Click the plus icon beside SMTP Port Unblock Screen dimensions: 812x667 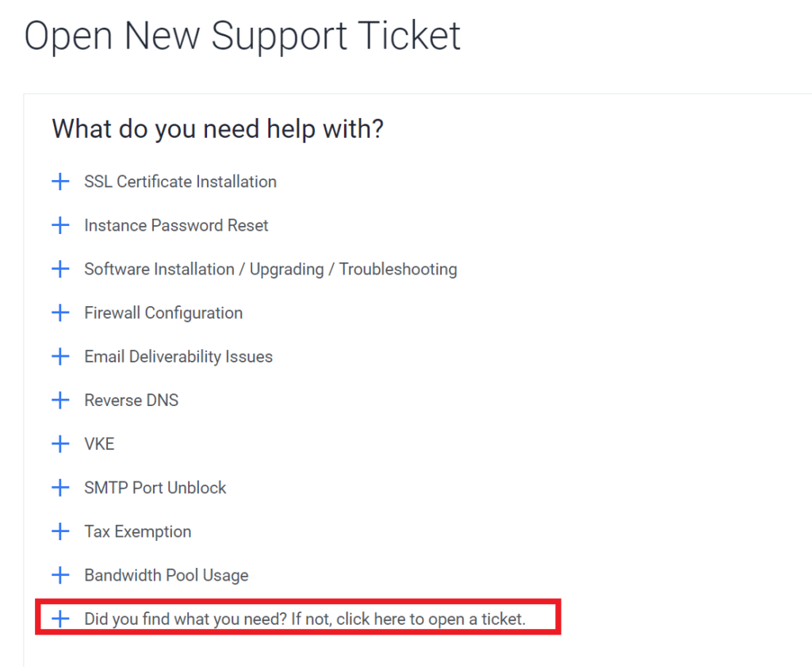coord(61,487)
